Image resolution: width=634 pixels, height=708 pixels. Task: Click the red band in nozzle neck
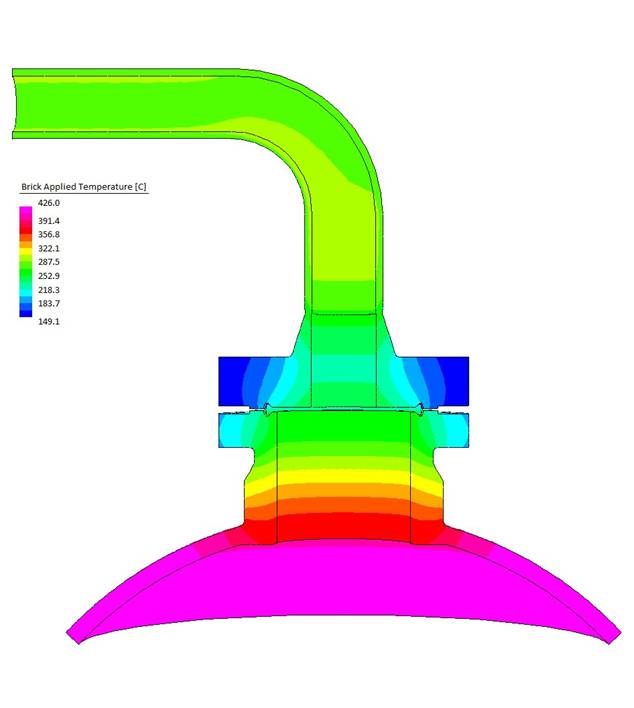coord(342,525)
